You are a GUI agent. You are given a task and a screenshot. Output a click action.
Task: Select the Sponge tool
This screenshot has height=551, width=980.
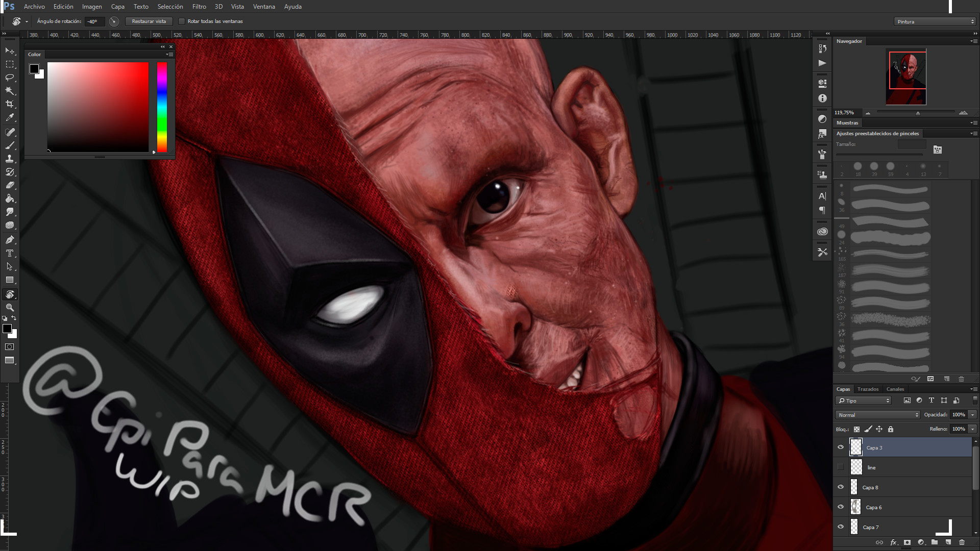(x=10, y=225)
